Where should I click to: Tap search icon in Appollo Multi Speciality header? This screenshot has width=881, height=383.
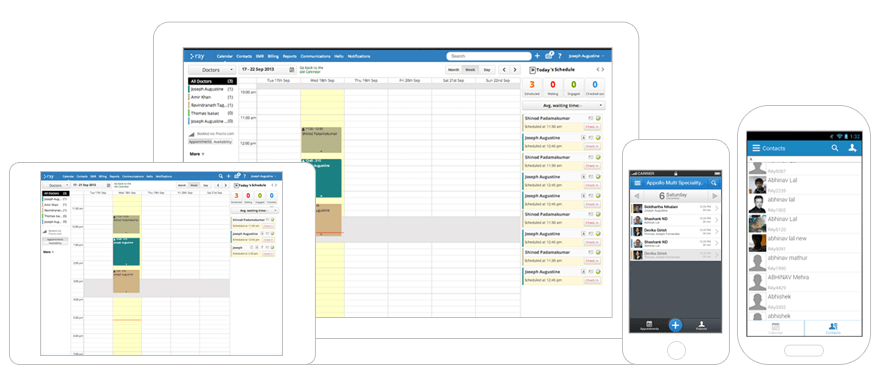pos(714,183)
